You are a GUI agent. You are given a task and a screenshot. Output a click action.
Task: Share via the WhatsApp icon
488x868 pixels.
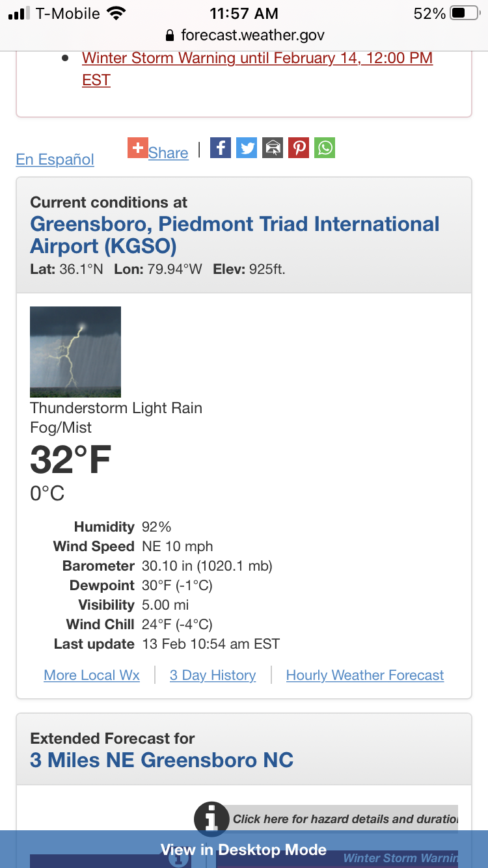325,148
